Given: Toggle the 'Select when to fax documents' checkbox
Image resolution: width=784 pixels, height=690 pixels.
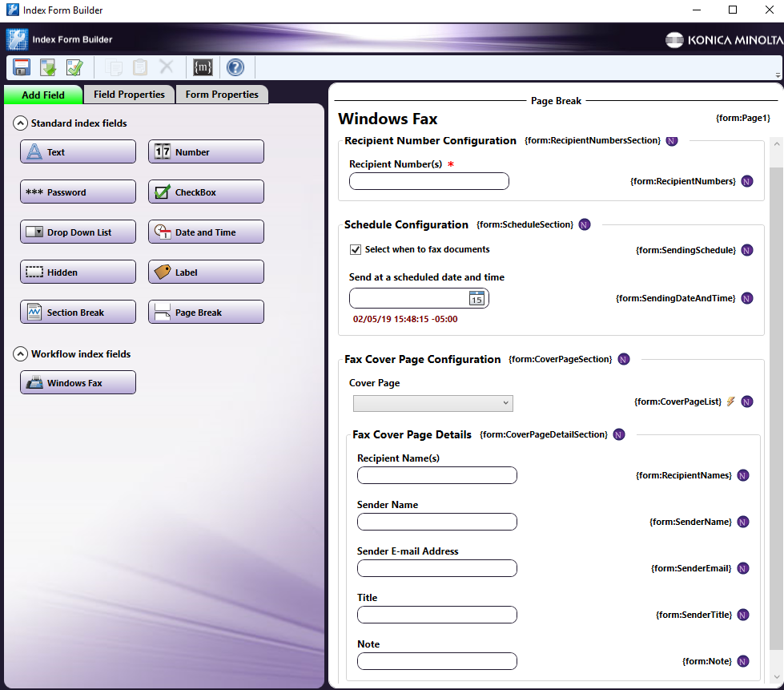Looking at the screenshot, I should tap(356, 250).
